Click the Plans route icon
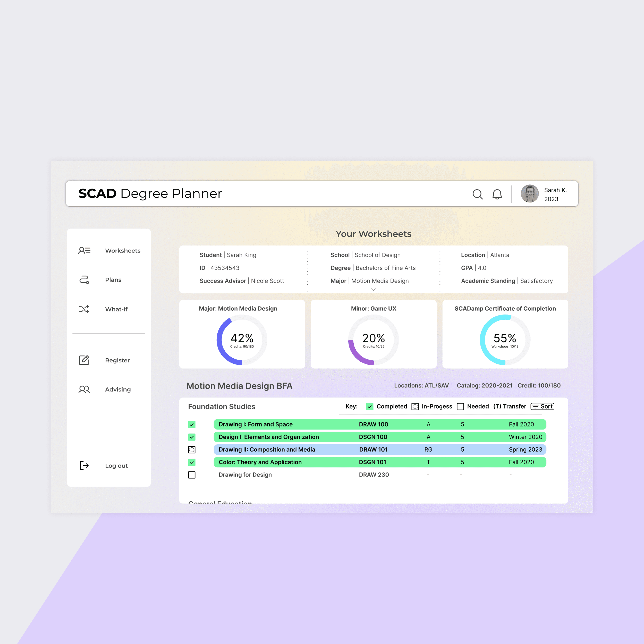The width and height of the screenshot is (644, 644). [84, 280]
